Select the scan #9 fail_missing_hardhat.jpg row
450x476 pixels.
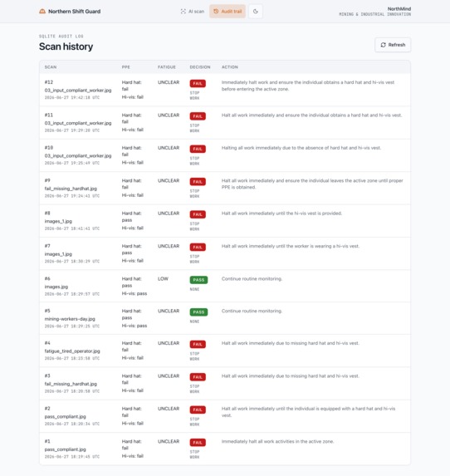[x=225, y=189]
